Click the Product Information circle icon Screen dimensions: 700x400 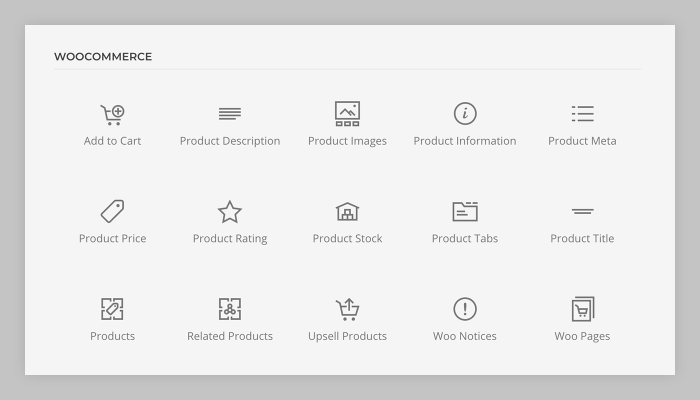(x=465, y=113)
